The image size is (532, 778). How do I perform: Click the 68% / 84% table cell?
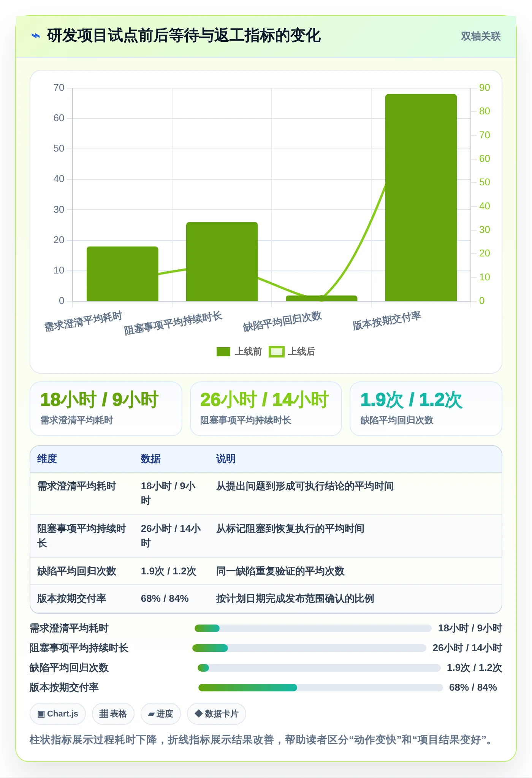172,599
